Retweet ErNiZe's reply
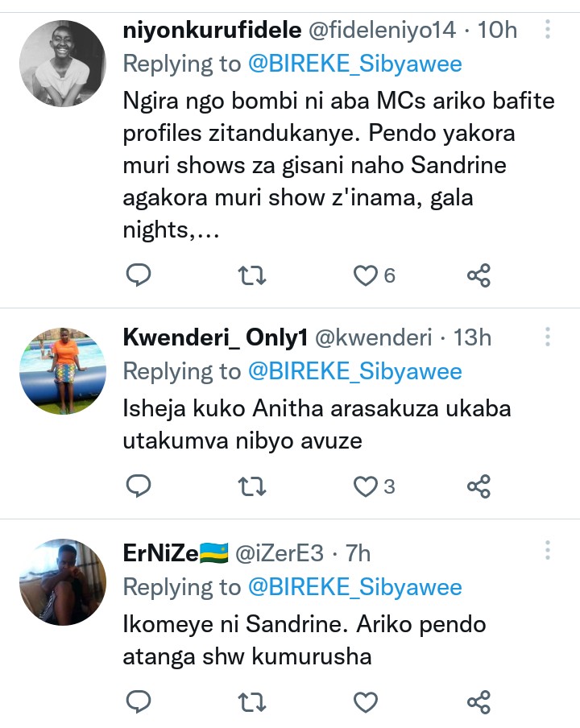The width and height of the screenshot is (580, 728). pyautogui.click(x=252, y=702)
